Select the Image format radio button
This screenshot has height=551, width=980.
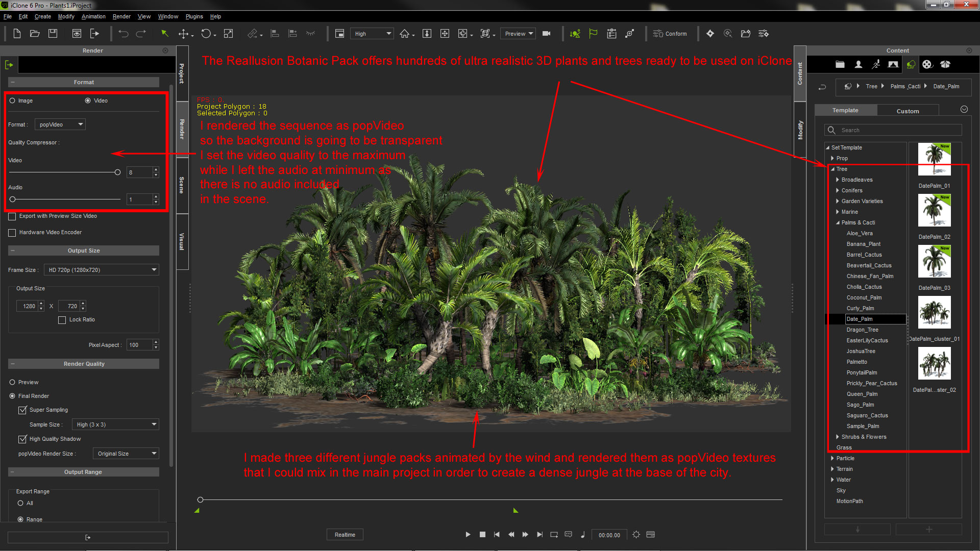click(12, 101)
